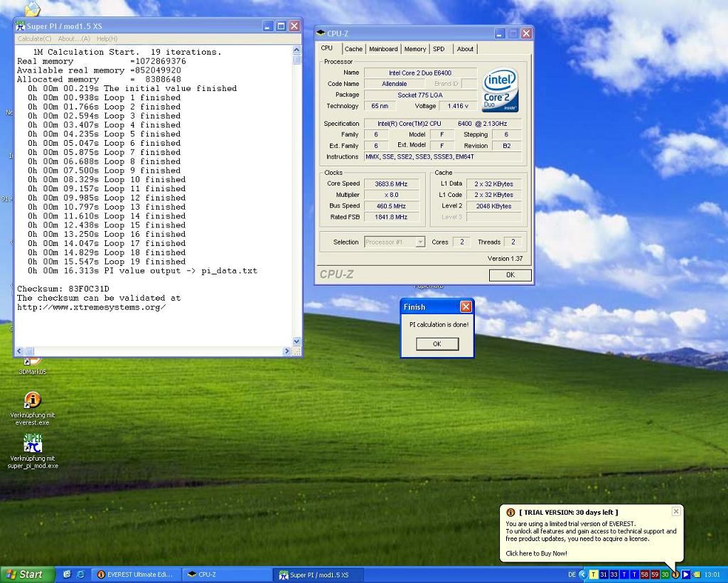The image size is (728, 583).
Task: Click the orange EVEREST info tray icon
Action: click(675, 574)
